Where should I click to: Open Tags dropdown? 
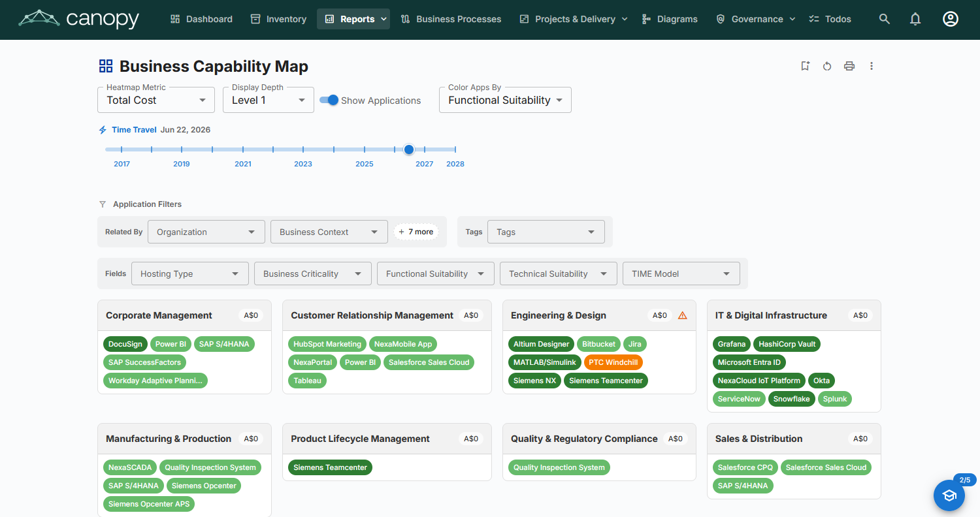click(546, 232)
